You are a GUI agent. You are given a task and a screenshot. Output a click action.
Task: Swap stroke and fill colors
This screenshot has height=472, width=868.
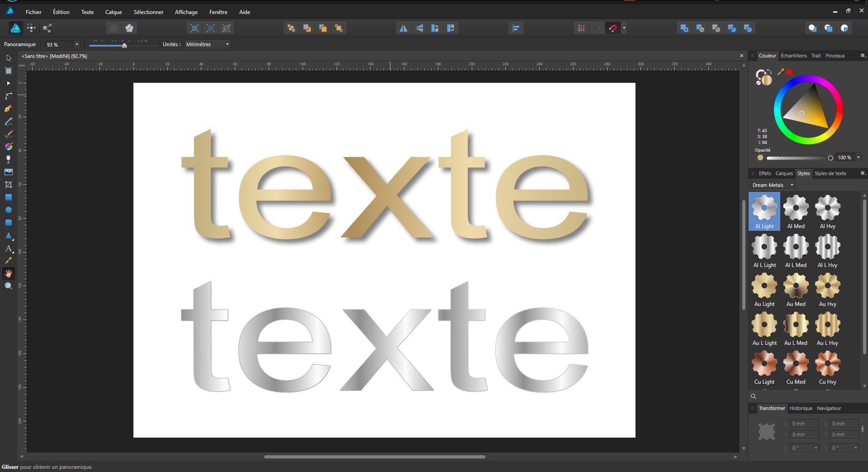coord(769,71)
